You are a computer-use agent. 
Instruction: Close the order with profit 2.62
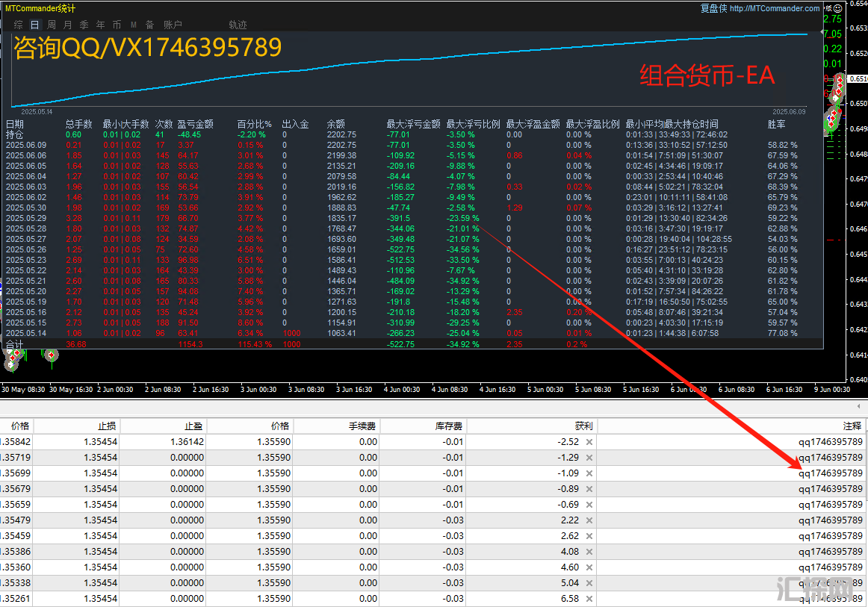coord(589,536)
